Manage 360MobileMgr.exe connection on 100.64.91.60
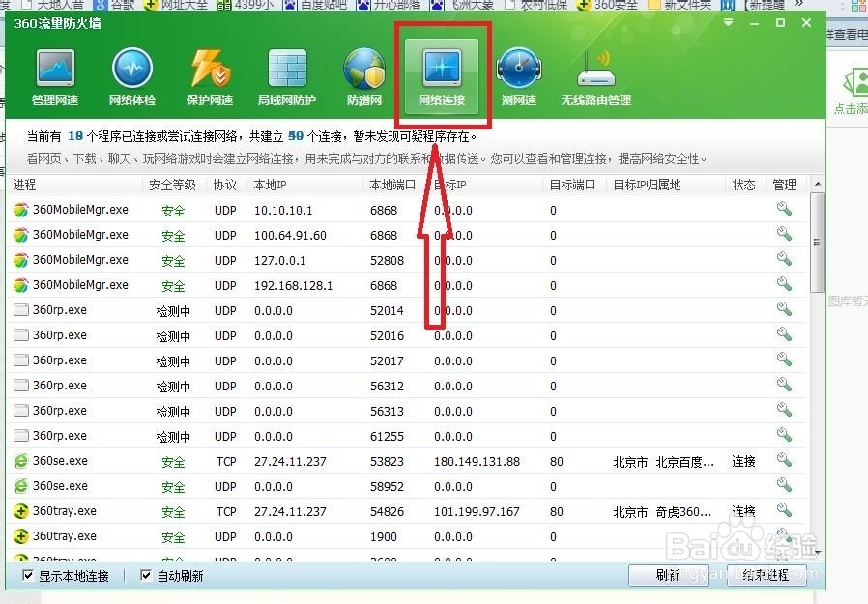Image resolution: width=868 pixels, height=604 pixels. 784,234
